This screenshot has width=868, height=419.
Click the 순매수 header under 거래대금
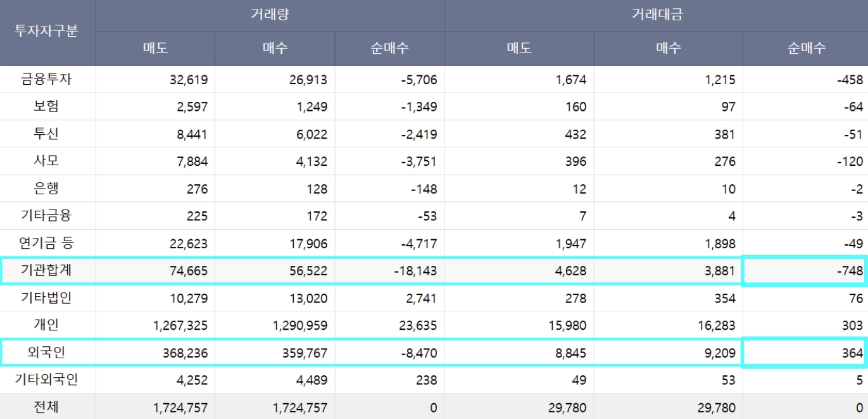point(806,49)
